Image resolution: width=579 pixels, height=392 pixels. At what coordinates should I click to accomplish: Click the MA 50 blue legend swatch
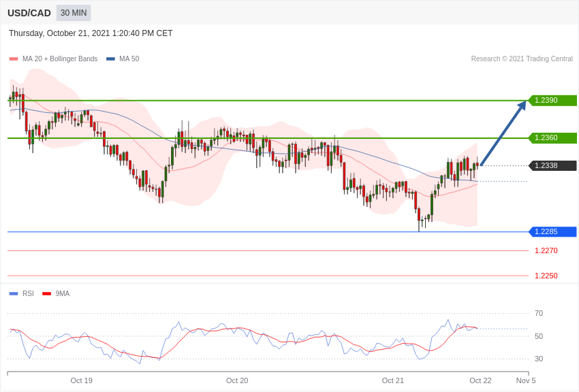110,59
